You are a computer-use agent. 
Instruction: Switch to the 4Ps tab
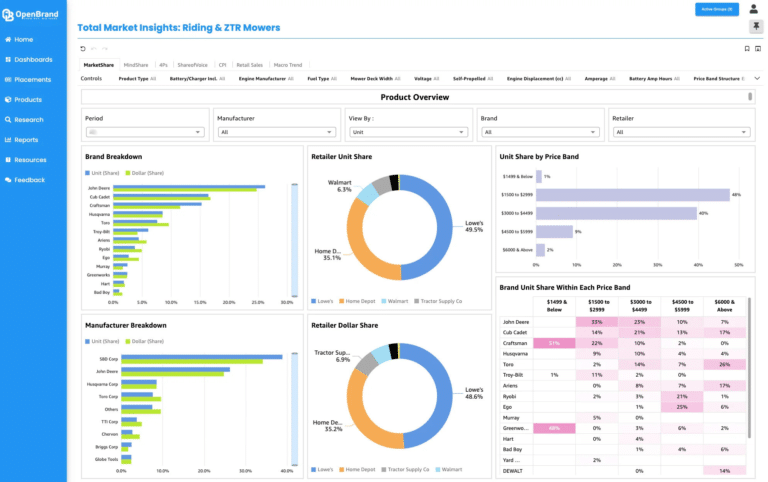click(x=163, y=65)
